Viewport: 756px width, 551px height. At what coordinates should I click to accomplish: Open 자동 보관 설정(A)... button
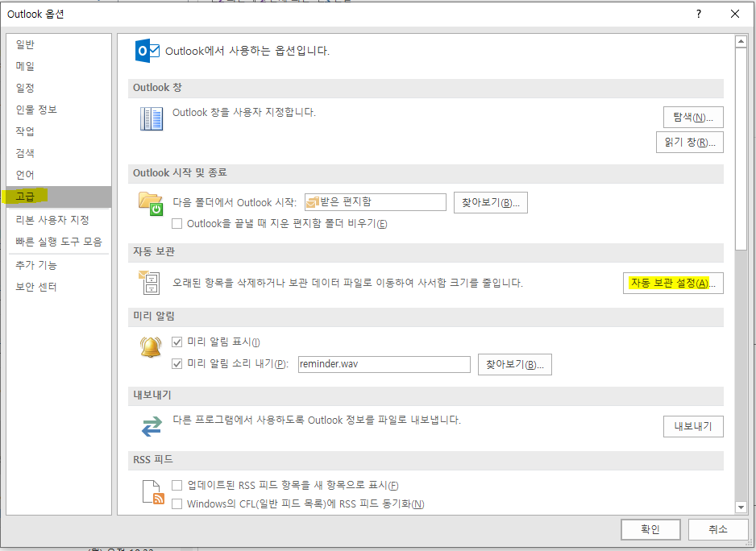pyautogui.click(x=673, y=283)
